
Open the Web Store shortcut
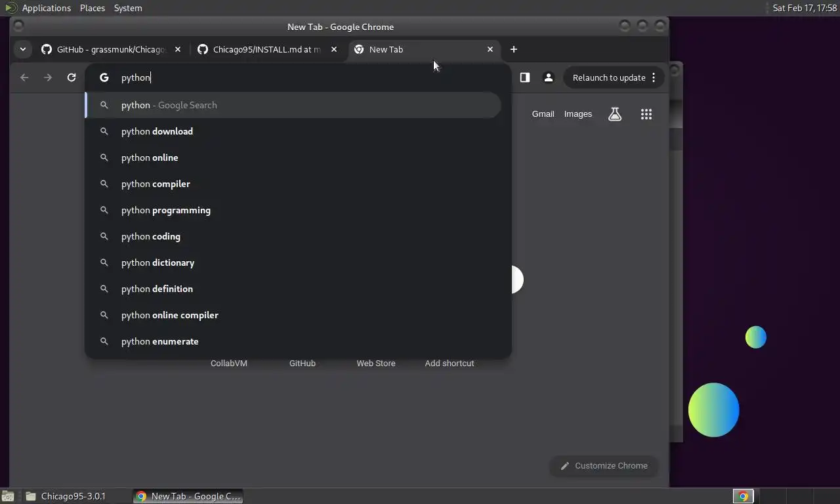(376, 363)
